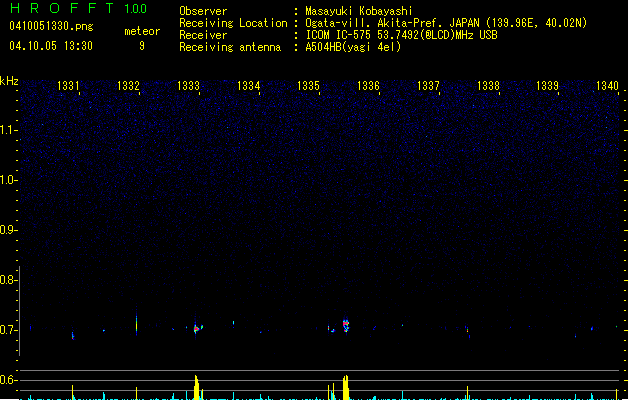Select antenna value A504HB(yagi 4el)

353,47
